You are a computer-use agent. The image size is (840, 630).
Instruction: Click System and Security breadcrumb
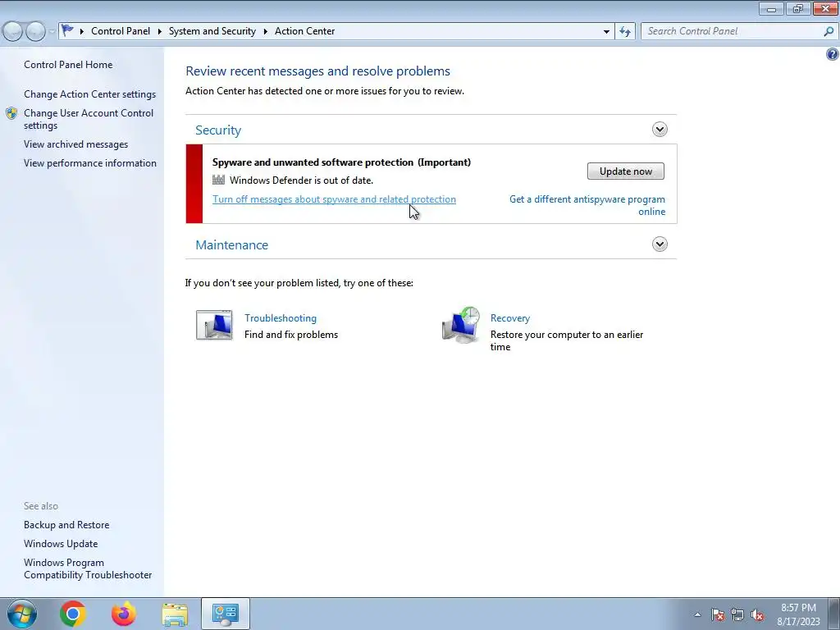212,31
